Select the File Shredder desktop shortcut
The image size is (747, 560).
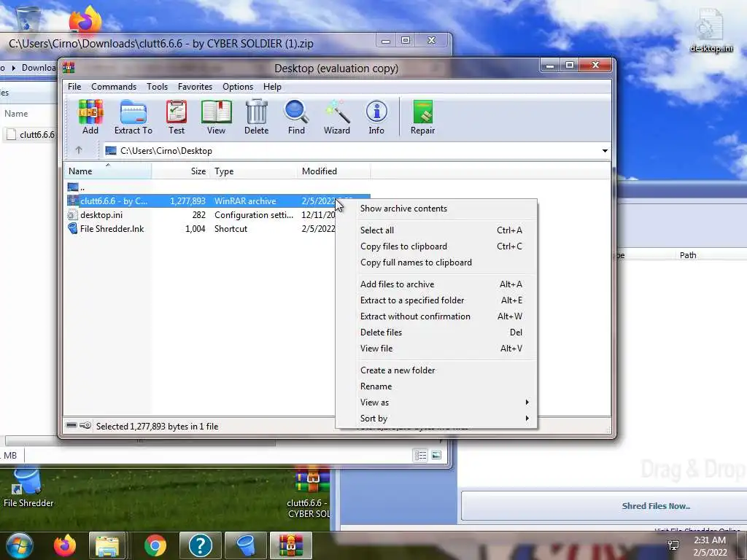coord(28,488)
